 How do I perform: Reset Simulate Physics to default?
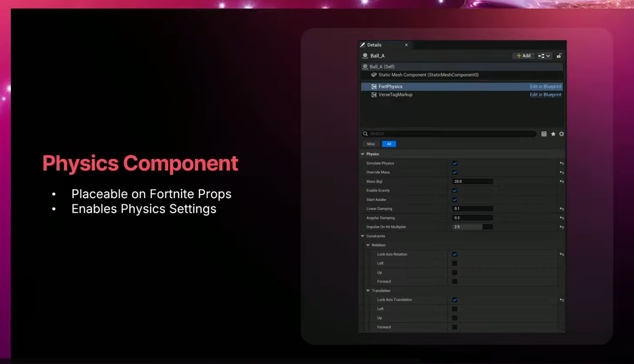[x=562, y=163]
